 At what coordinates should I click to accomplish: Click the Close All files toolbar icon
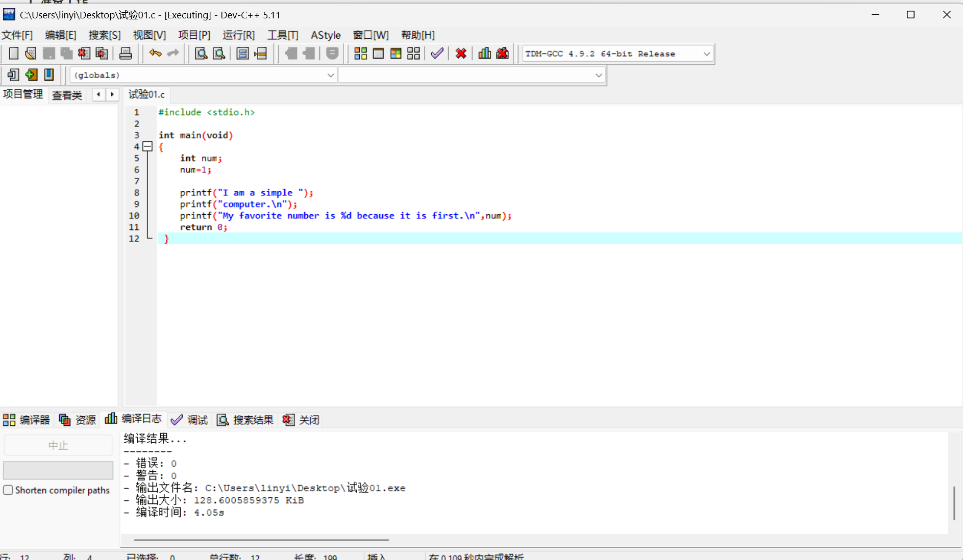[102, 54]
